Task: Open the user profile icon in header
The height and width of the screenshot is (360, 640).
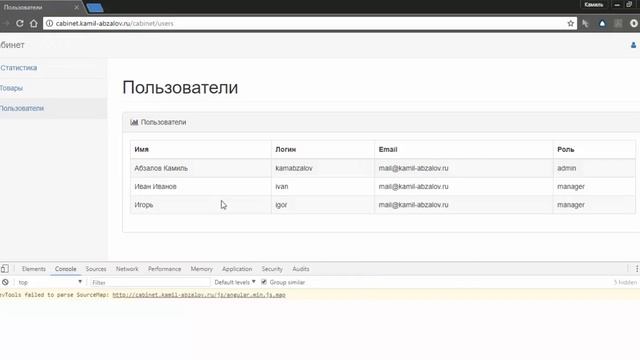Action: click(x=633, y=45)
